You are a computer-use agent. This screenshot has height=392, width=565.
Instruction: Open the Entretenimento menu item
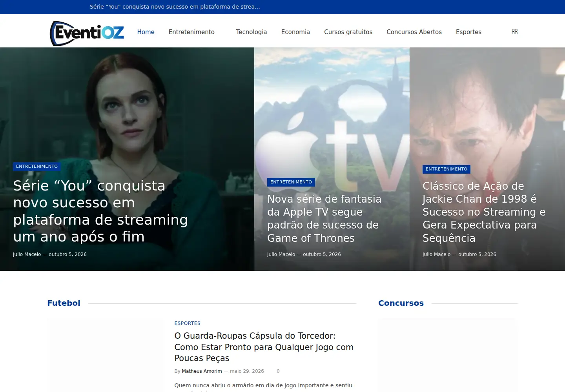pyautogui.click(x=191, y=32)
